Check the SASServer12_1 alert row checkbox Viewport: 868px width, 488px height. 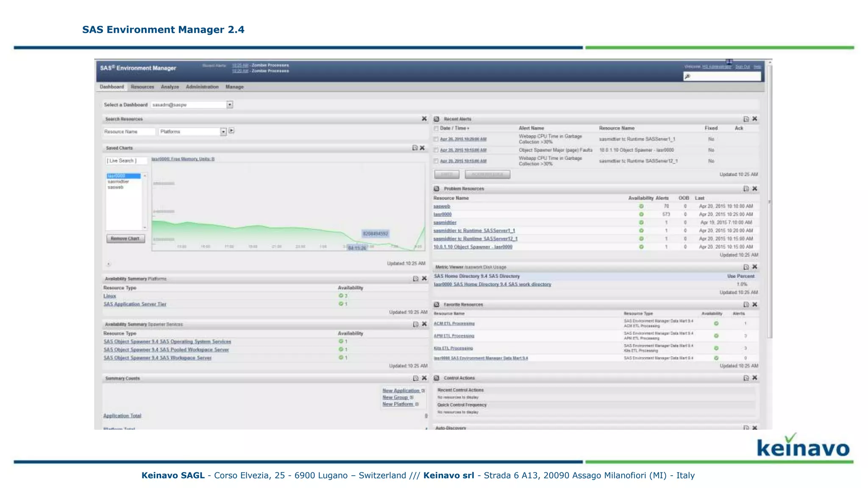pyautogui.click(x=436, y=161)
